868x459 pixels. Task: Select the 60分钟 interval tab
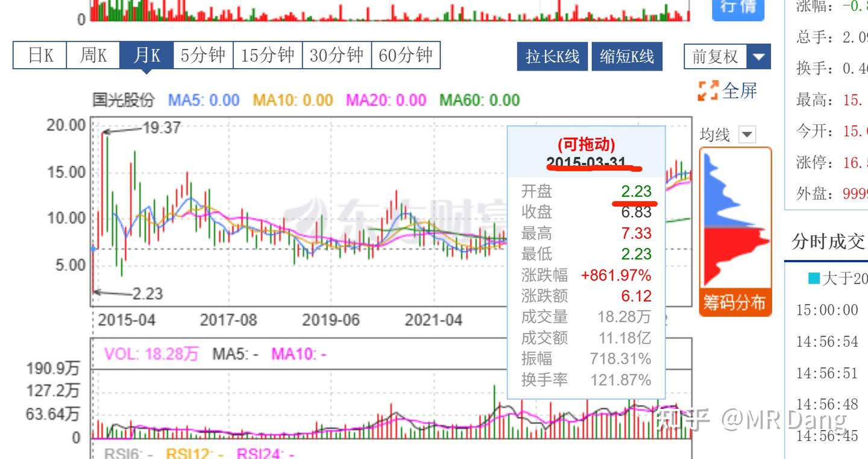coord(406,55)
